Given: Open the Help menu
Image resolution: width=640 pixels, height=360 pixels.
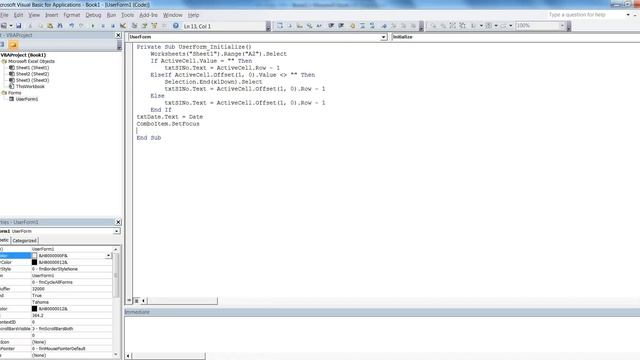Looking at the screenshot, I should click(193, 15).
